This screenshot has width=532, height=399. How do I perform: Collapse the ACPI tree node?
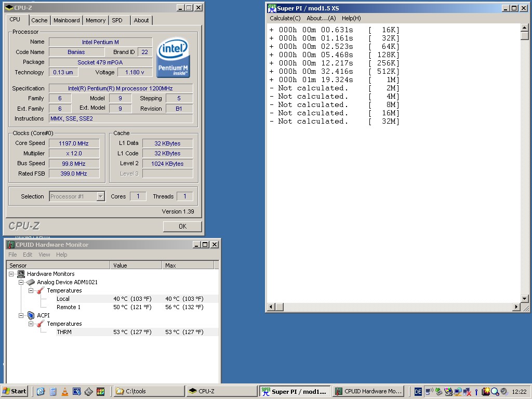[x=21, y=315]
